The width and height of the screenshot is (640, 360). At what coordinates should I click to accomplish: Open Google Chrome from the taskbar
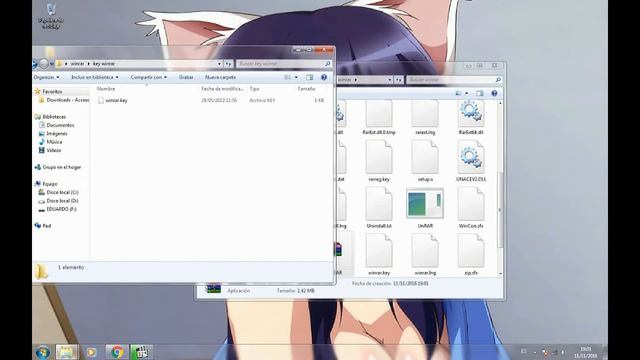(x=117, y=352)
